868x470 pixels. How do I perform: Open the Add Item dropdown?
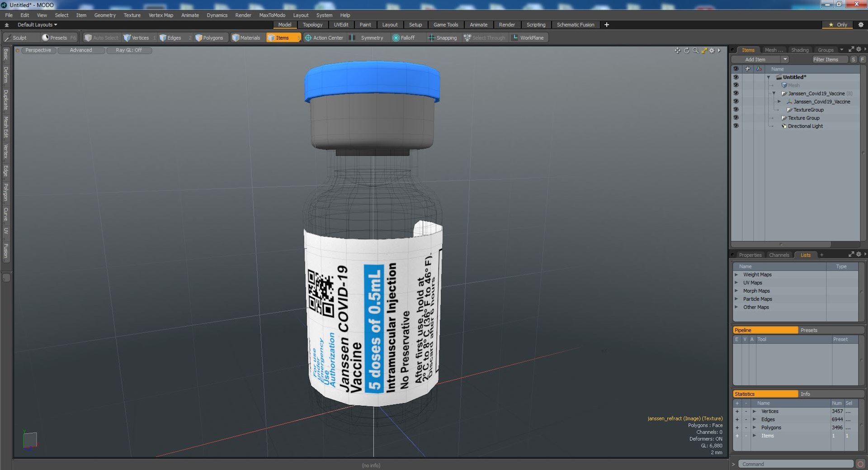(x=760, y=59)
